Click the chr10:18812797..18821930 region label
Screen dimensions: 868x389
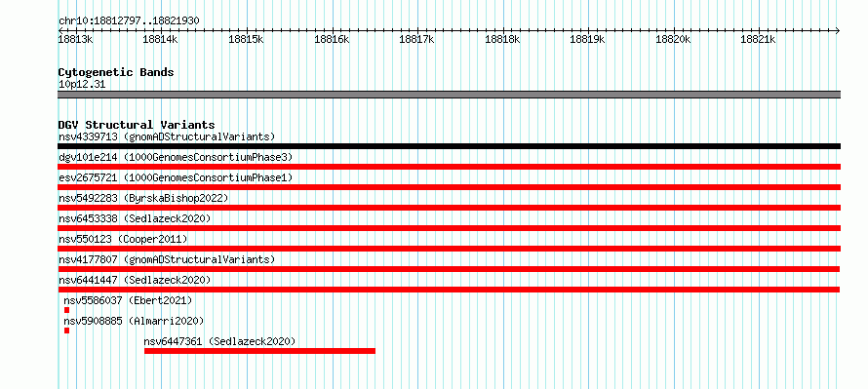pos(129,21)
